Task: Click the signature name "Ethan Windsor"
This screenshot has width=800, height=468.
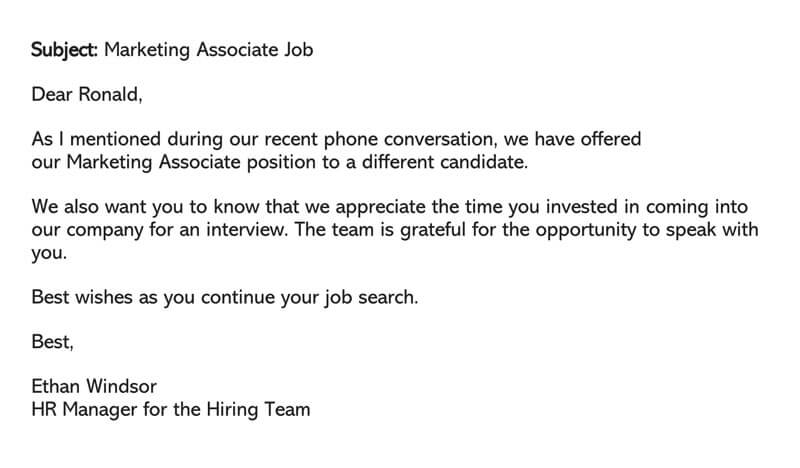Action: click(x=94, y=386)
